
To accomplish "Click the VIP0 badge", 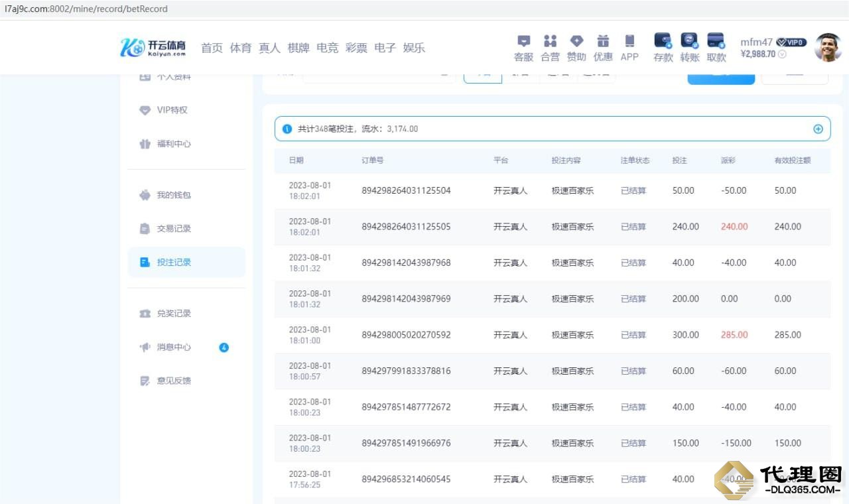I will (x=791, y=42).
